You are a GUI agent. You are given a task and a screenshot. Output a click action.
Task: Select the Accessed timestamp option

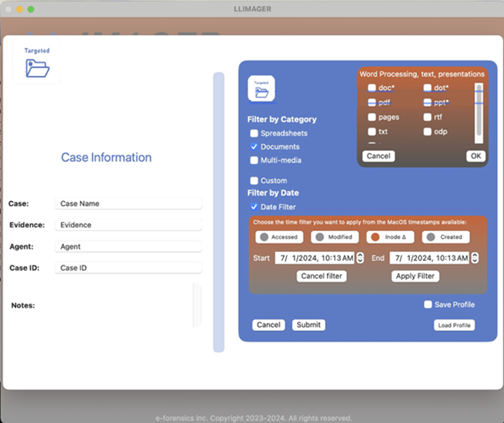click(x=279, y=237)
